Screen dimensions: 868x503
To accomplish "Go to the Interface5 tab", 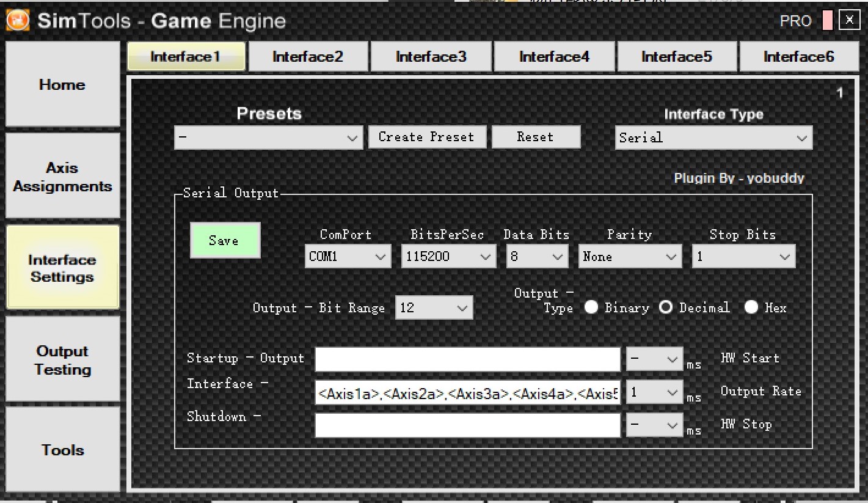I will click(x=676, y=57).
